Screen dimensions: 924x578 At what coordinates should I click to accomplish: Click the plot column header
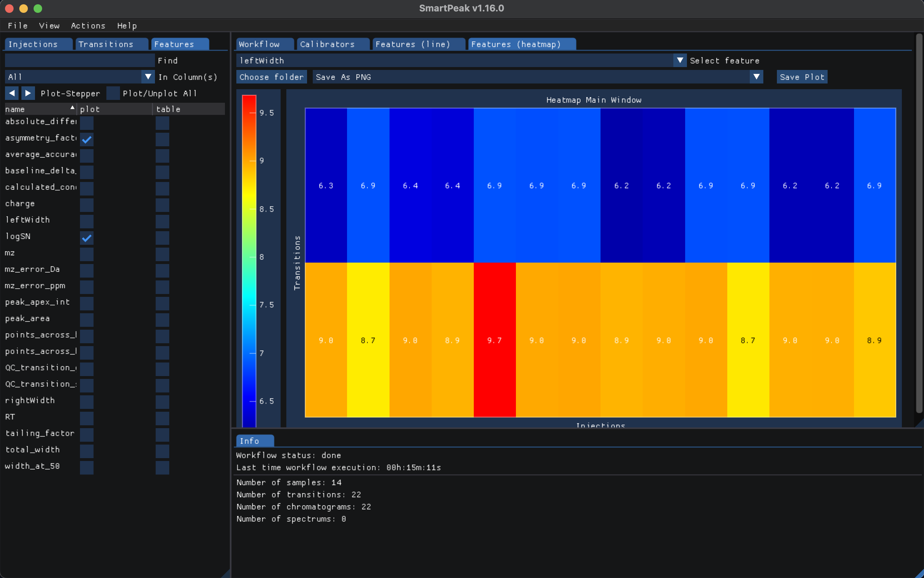[x=115, y=109]
